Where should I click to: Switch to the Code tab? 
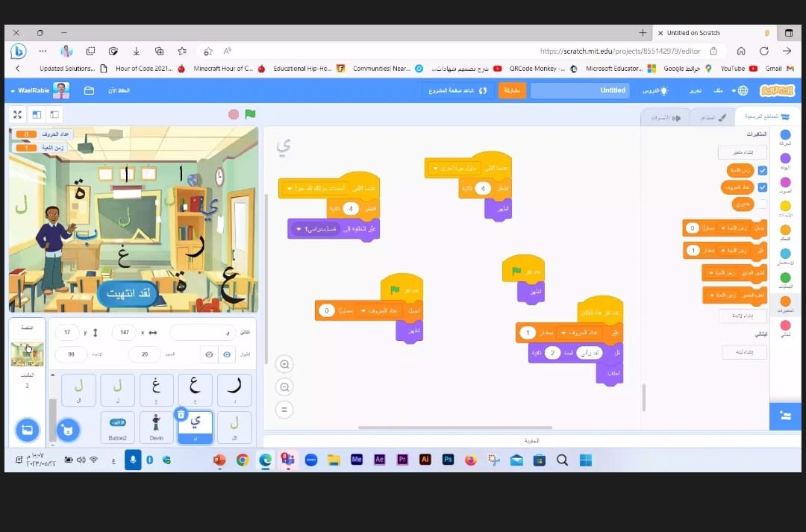[x=769, y=116]
